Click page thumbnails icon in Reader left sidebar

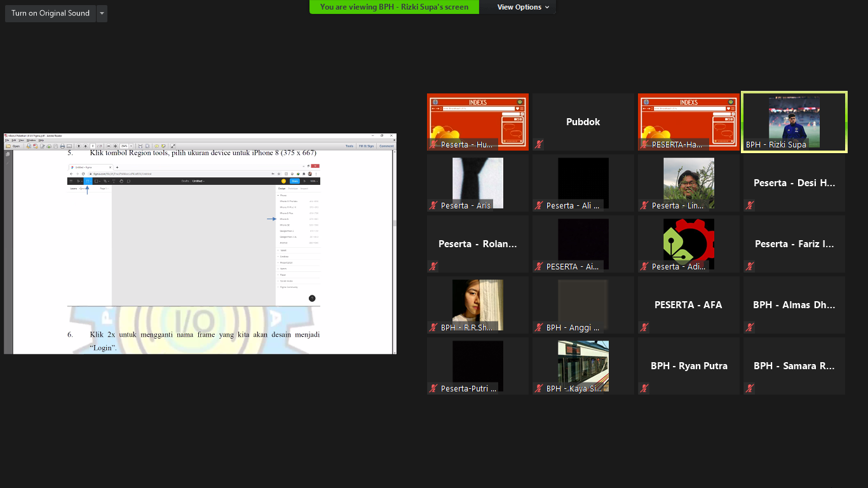(x=8, y=154)
